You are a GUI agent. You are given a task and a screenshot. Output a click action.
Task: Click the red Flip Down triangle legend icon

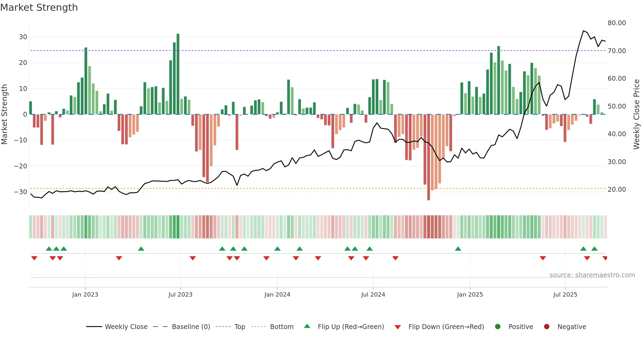[398, 327]
